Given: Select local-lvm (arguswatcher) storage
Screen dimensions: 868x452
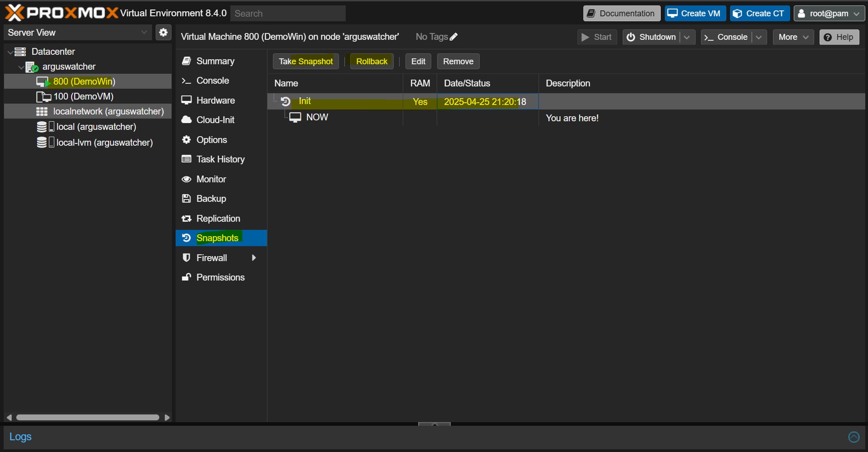Looking at the screenshot, I should tap(88, 143).
